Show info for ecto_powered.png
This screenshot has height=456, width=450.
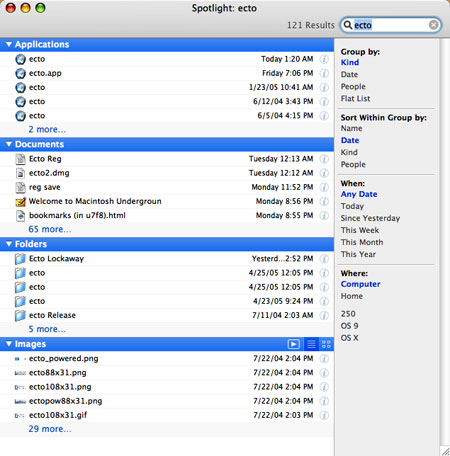pyautogui.click(x=324, y=359)
